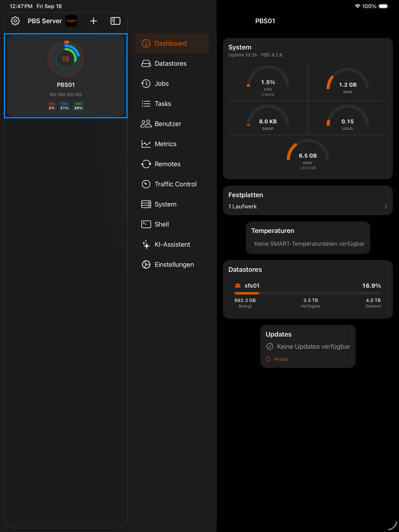Open the Dashboard menu item
The image size is (399, 532).
[x=172, y=43]
